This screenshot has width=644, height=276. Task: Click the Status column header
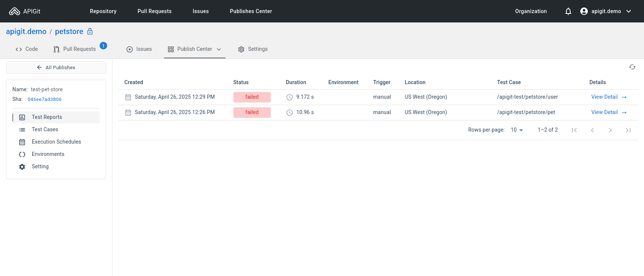[241, 82]
